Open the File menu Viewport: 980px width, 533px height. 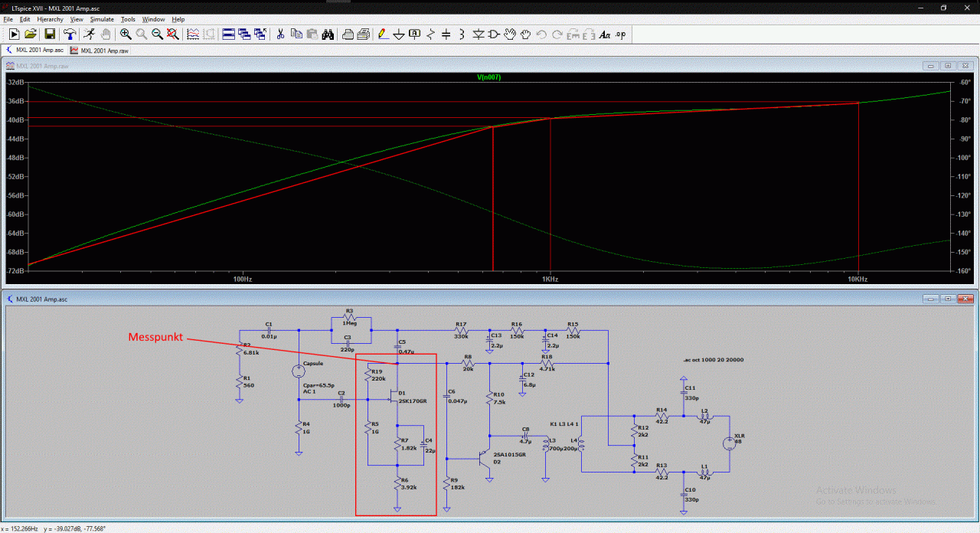8,19
